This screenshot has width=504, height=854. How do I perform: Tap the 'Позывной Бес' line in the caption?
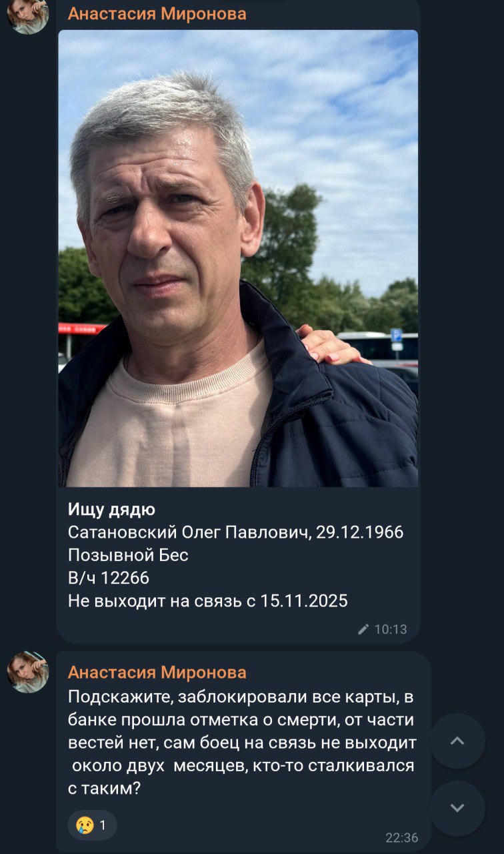[x=128, y=555]
